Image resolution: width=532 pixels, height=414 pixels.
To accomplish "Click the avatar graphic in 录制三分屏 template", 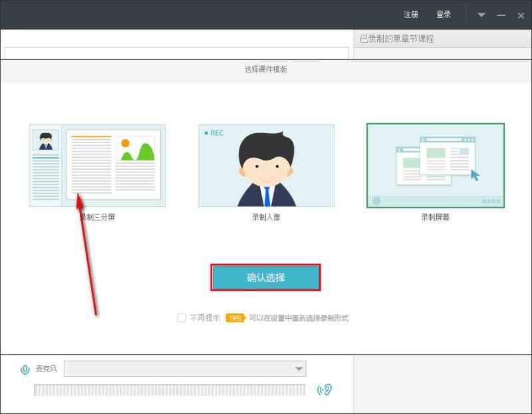I will tap(45, 140).
